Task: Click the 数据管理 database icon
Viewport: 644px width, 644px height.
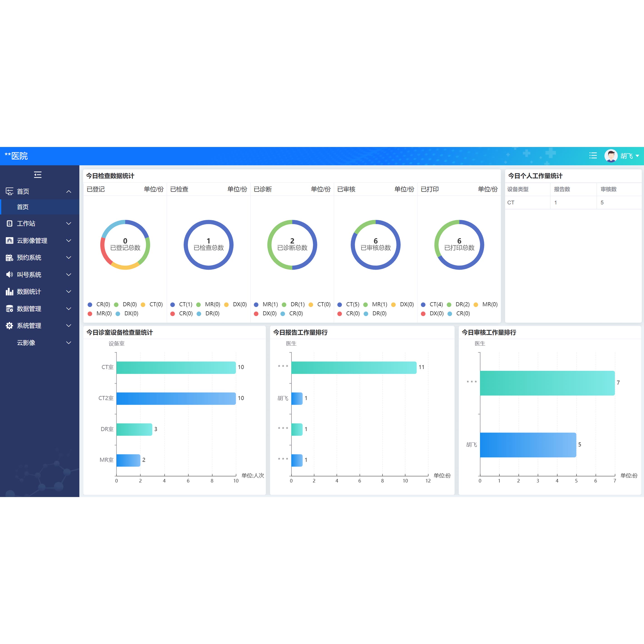Action: 9,309
